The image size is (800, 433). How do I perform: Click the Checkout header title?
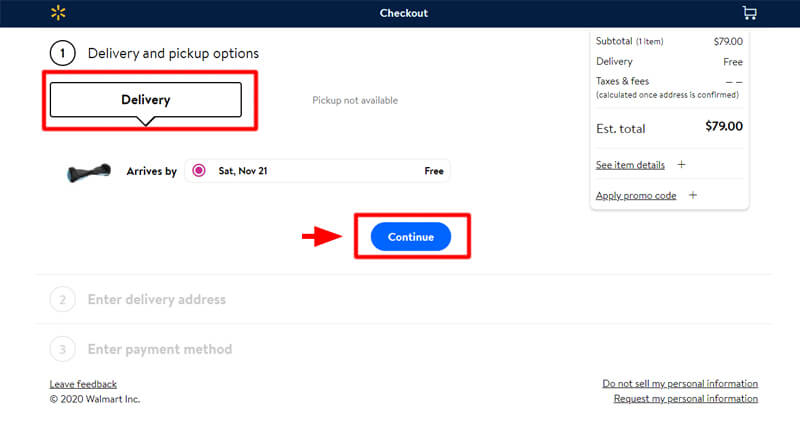[404, 13]
